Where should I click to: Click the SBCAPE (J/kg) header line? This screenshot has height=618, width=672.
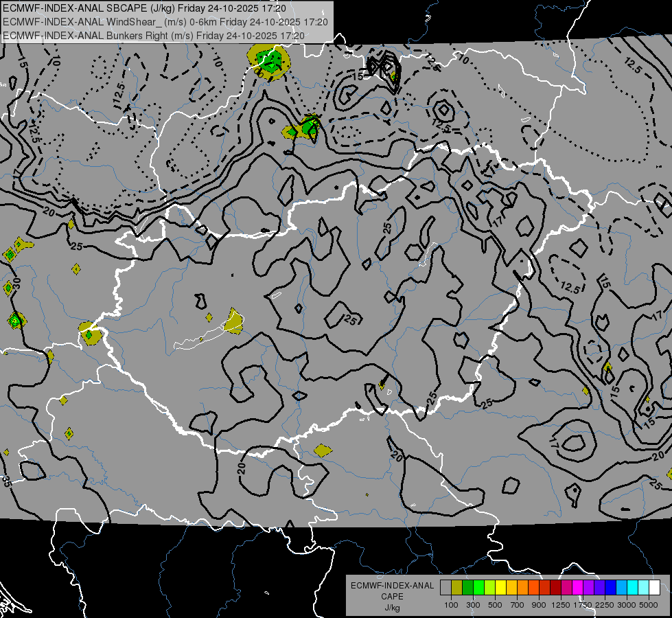[144, 8]
